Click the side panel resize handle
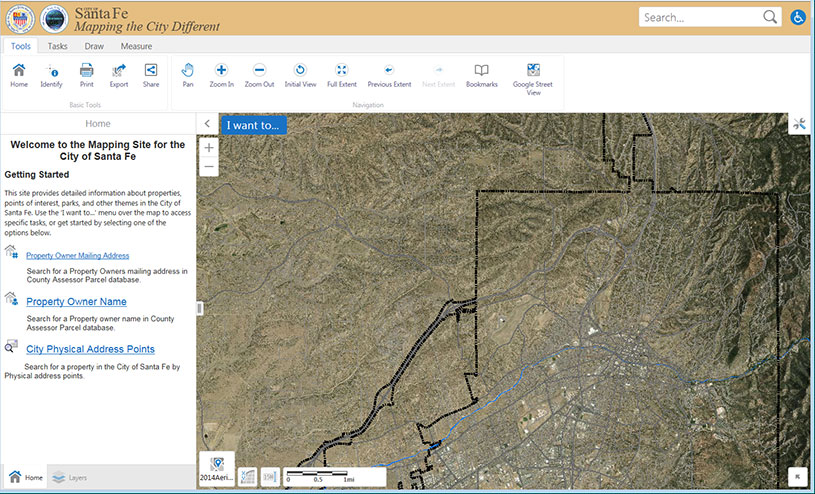This screenshot has width=815, height=494. click(200, 308)
